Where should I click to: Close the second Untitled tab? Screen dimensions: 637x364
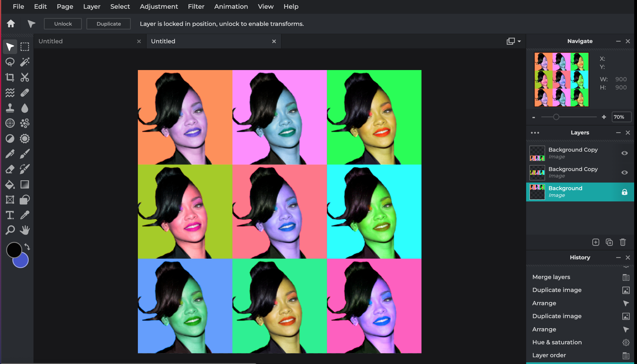pos(274,41)
